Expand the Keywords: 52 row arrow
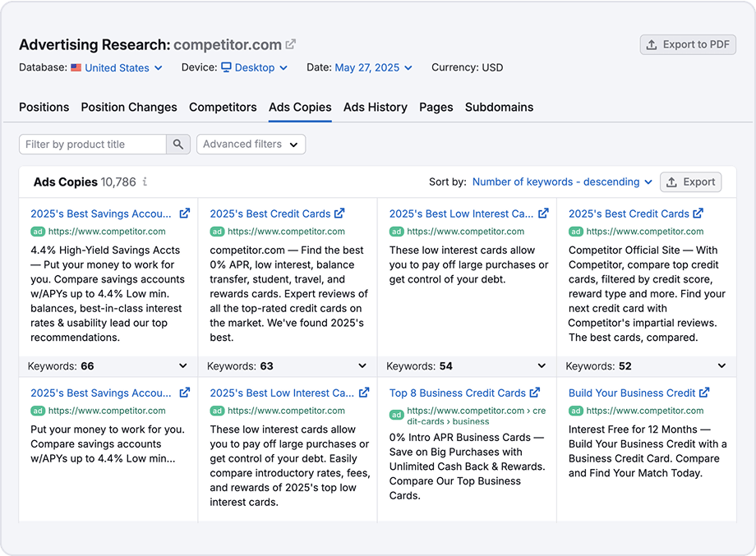 point(721,366)
